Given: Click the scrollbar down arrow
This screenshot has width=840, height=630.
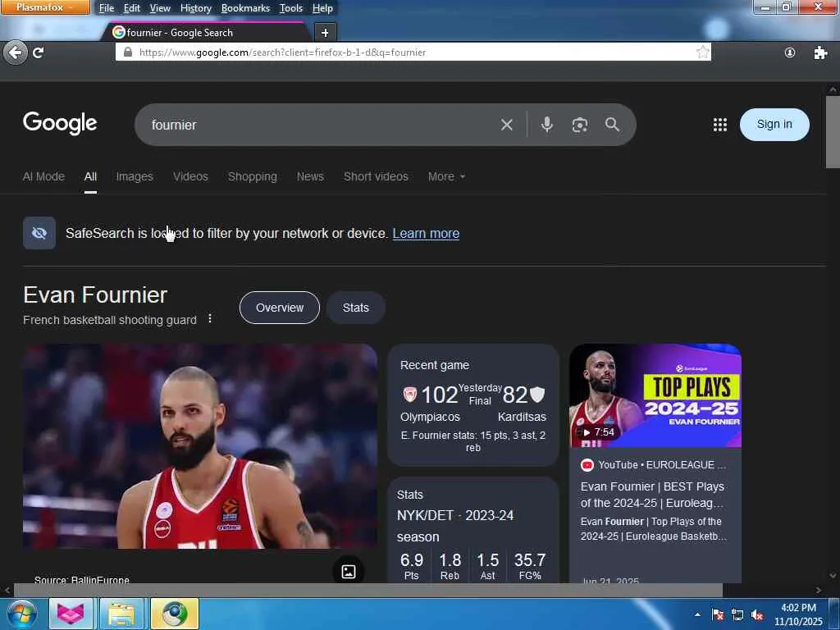Looking at the screenshot, I should click(833, 576).
